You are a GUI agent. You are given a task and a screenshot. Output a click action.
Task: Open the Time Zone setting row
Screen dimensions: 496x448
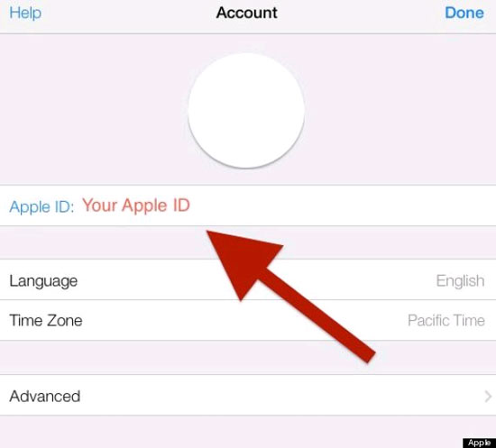coord(248,320)
